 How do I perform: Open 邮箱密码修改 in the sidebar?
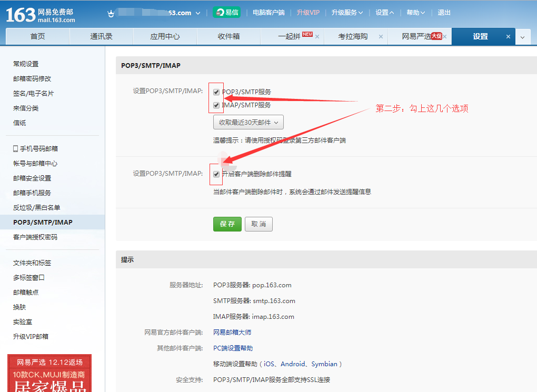32,79
